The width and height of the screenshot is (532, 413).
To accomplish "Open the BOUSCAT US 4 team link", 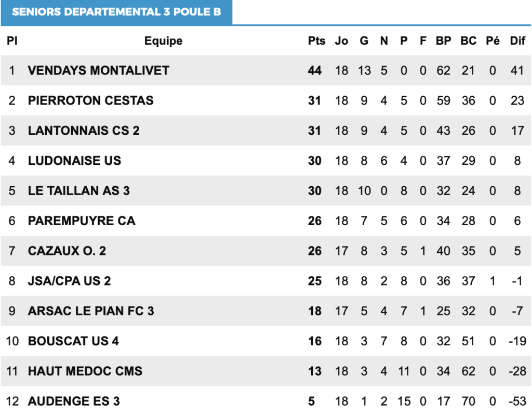I will coord(73,341).
